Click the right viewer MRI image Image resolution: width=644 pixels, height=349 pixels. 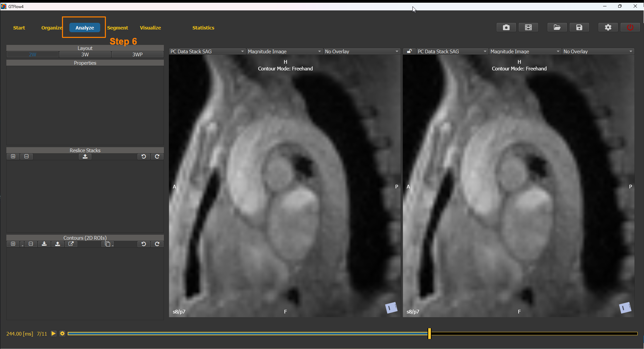point(518,186)
